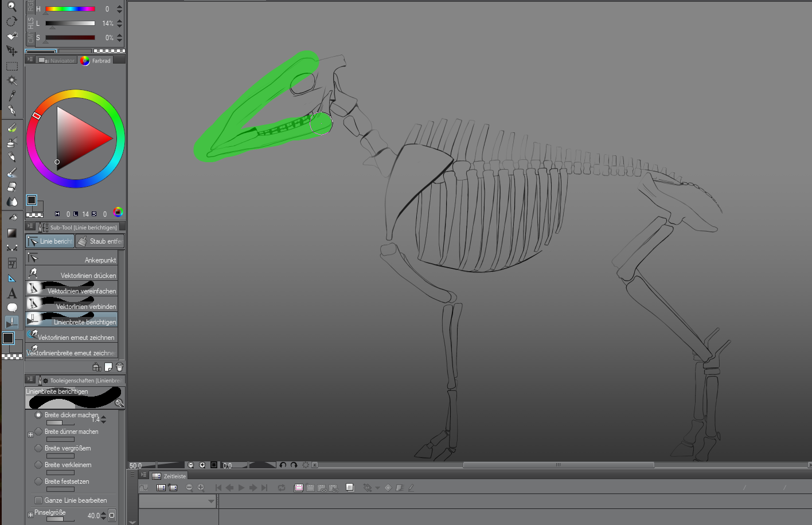Open the Tooleigenschaften panel menu
This screenshot has width=812, height=525.
point(30,379)
